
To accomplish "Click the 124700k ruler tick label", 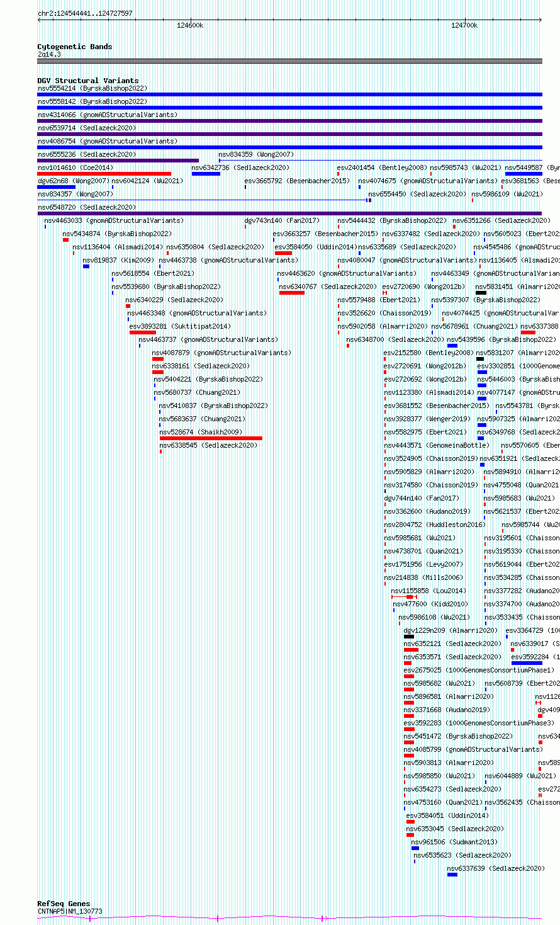I will pos(464,25).
